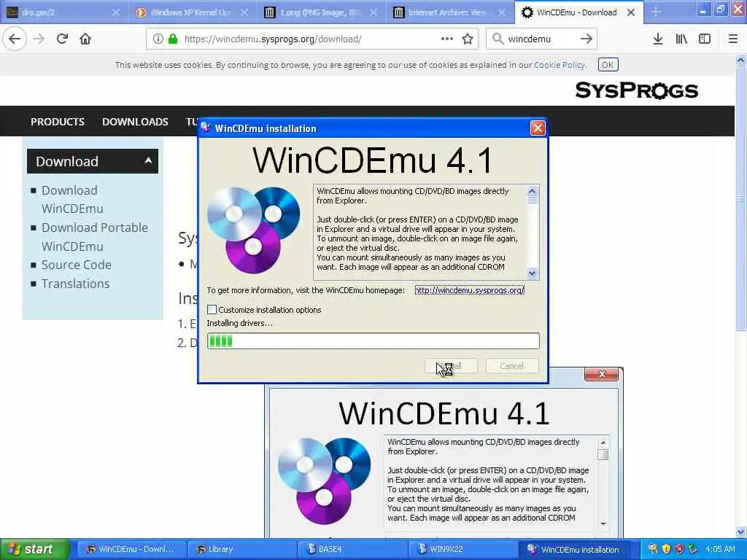This screenshot has height=560, width=747.
Task: Click the page screenshot description scroll down arrow
Action: click(x=603, y=524)
